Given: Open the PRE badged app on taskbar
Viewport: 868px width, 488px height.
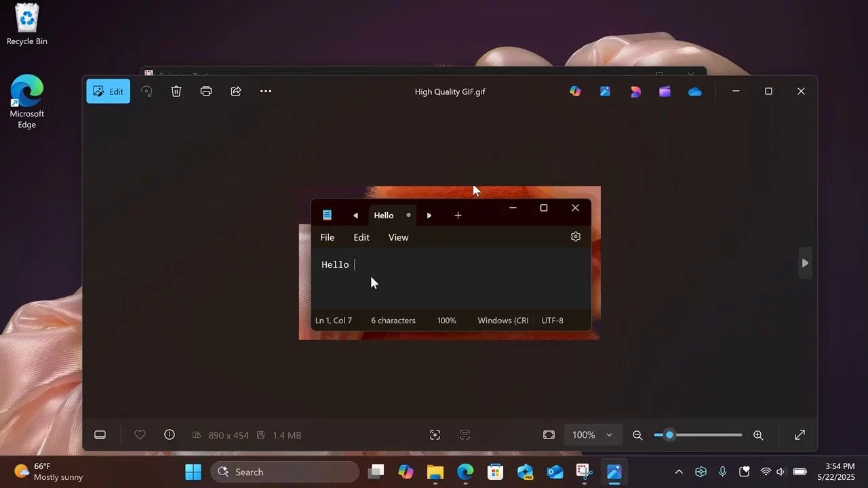Looking at the screenshot, I should pyautogui.click(x=525, y=472).
